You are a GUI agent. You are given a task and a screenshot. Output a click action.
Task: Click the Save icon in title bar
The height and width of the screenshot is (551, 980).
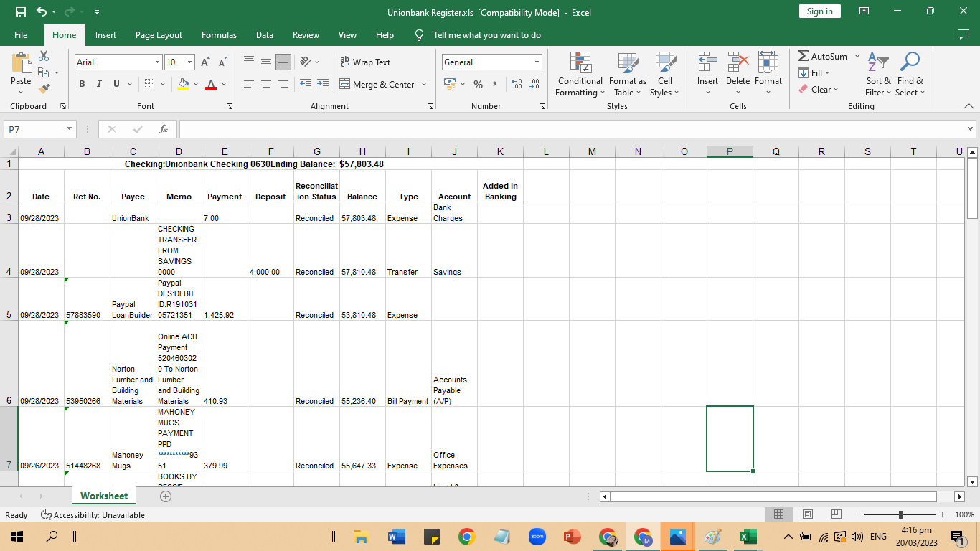pyautogui.click(x=20, y=11)
